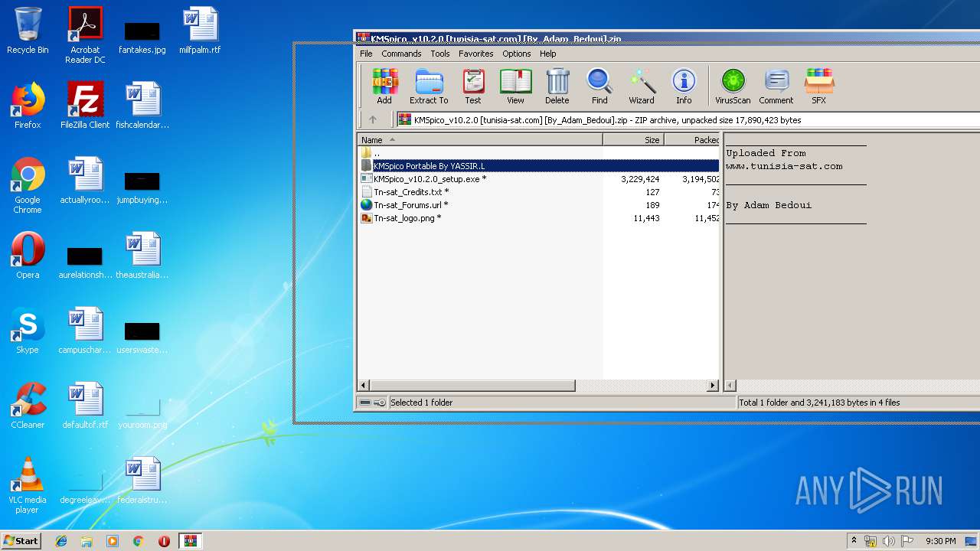Click the Info toolbar icon
The width and height of the screenshot is (980, 551).
coord(684,86)
